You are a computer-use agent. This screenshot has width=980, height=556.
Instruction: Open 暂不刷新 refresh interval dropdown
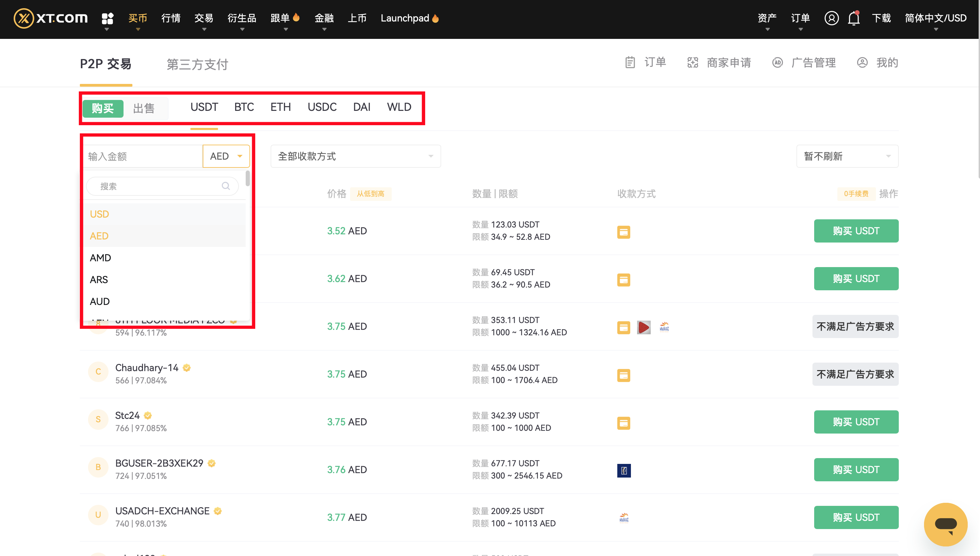coord(847,156)
